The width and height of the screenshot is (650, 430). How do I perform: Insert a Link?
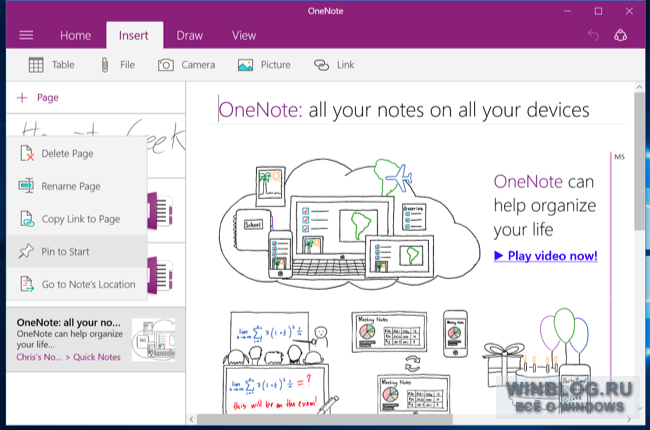click(x=334, y=65)
